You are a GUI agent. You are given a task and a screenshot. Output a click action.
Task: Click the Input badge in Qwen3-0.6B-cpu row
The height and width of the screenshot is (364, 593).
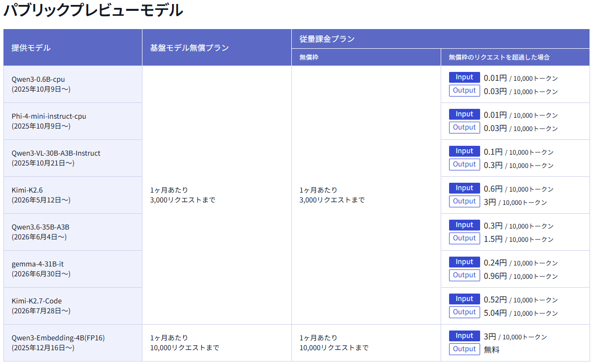click(x=464, y=77)
